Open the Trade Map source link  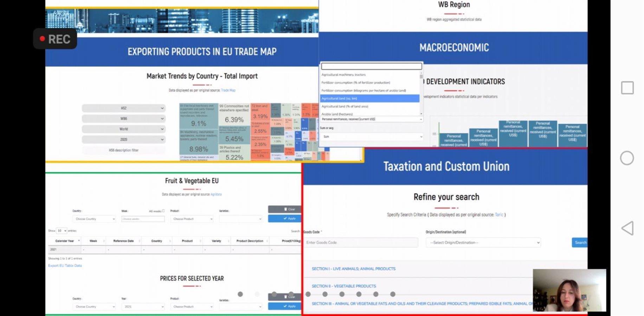pos(228,90)
